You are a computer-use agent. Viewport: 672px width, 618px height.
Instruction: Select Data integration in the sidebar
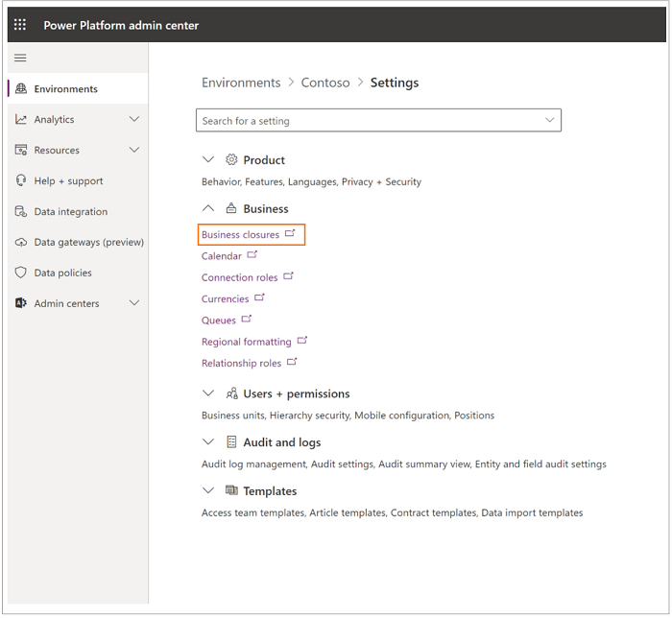78,211
